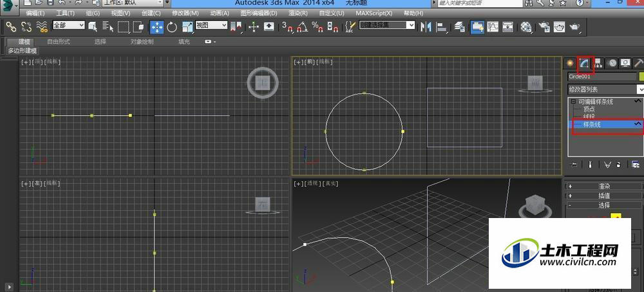The image size is (644, 292).
Task: Switch to the 选择 ribbon tab
Action: pyautogui.click(x=100, y=42)
